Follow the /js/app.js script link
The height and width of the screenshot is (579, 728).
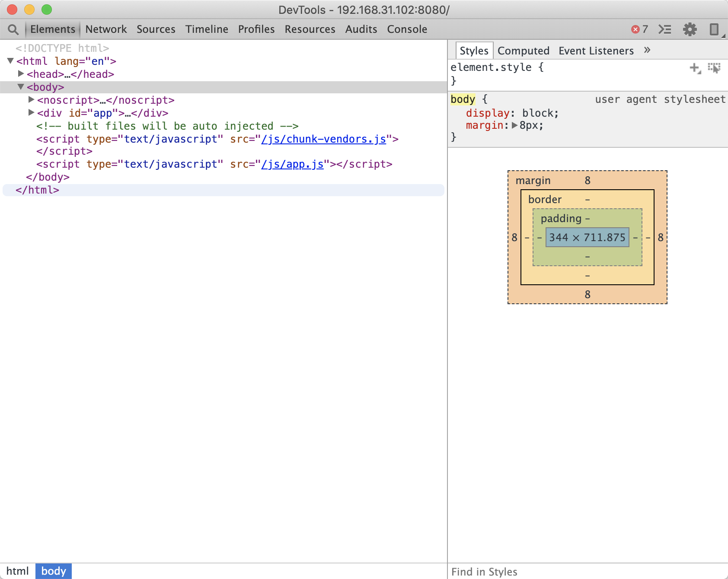pos(292,164)
